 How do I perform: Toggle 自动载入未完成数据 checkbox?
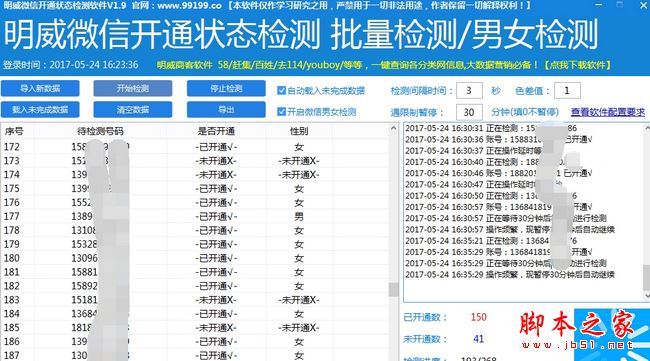pos(281,90)
